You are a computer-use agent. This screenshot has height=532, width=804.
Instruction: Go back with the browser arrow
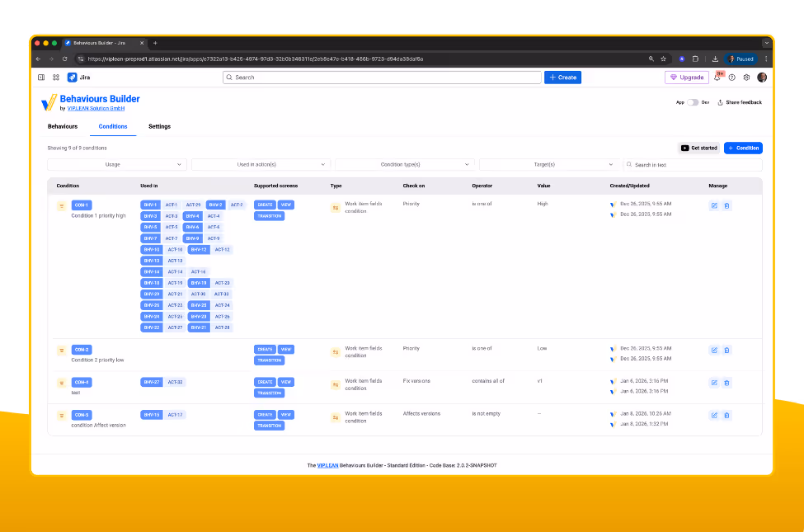[x=39, y=59]
